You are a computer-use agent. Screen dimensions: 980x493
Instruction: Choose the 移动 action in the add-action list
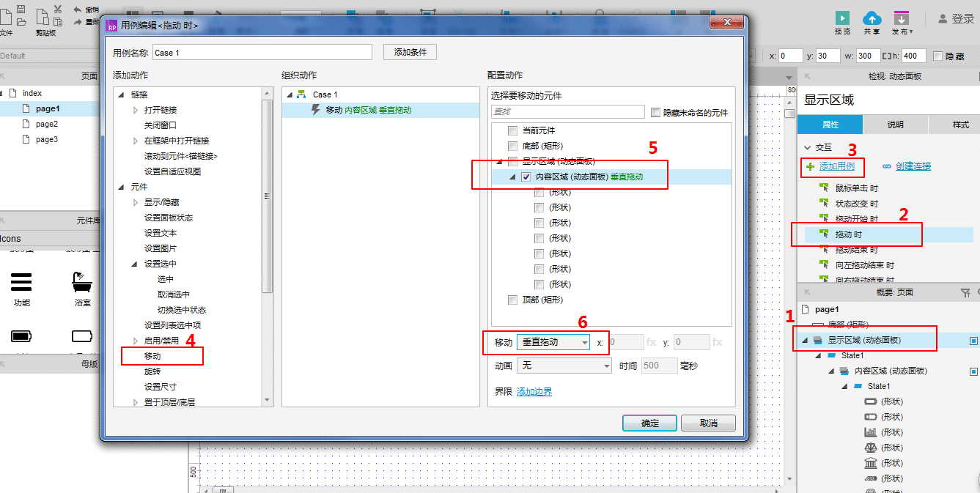pos(152,356)
